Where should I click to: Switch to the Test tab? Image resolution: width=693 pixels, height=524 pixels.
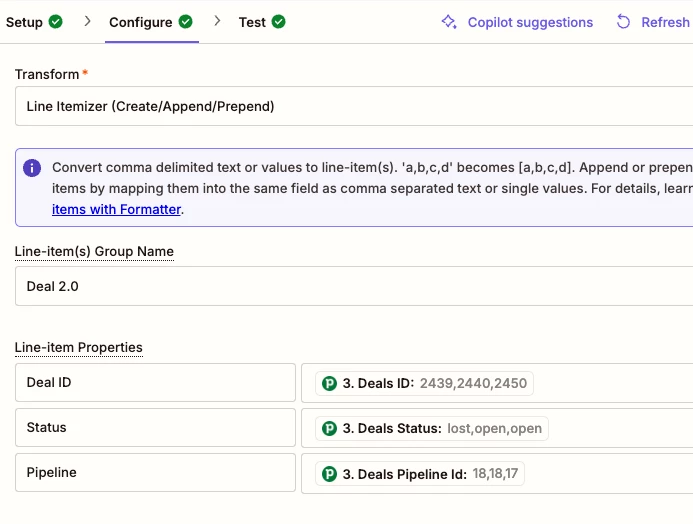coord(252,22)
